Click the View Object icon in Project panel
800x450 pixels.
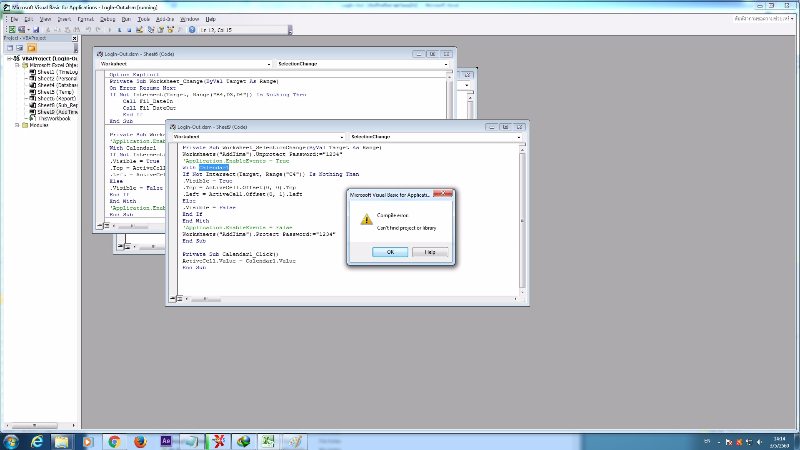coord(18,48)
